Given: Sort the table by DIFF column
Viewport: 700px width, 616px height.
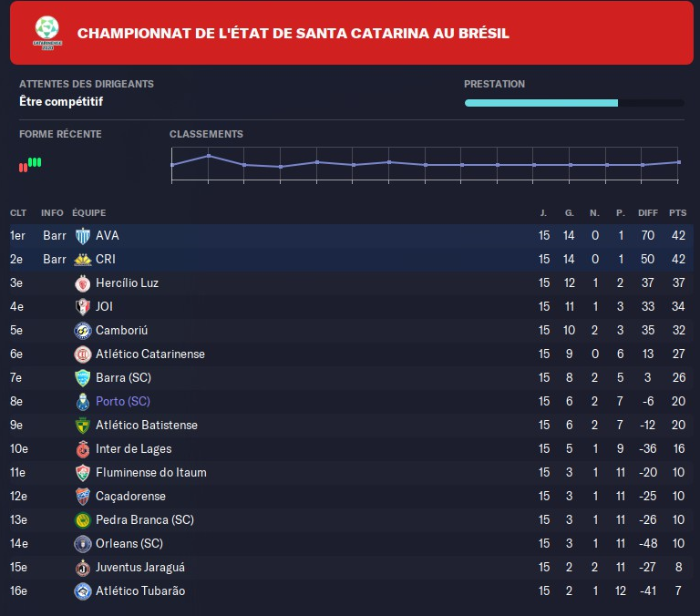Looking at the screenshot, I should (648, 212).
